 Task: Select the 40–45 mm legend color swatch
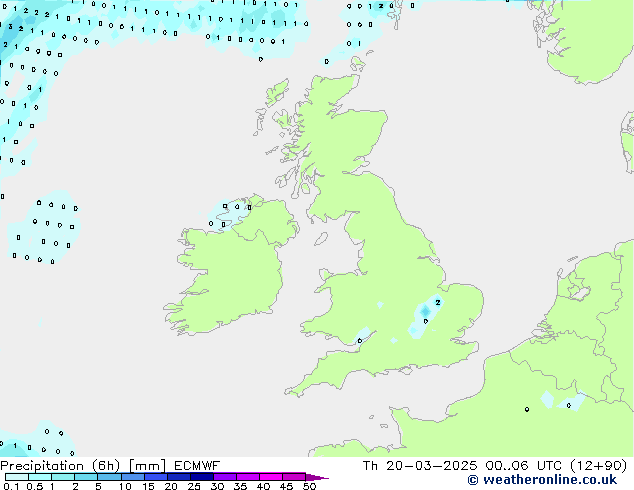tap(271, 477)
